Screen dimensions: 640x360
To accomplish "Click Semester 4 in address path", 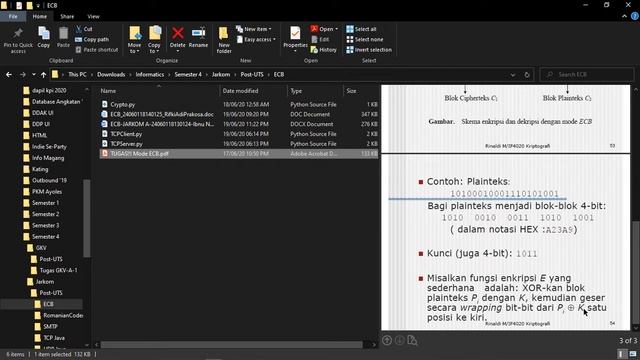I will [188, 75].
